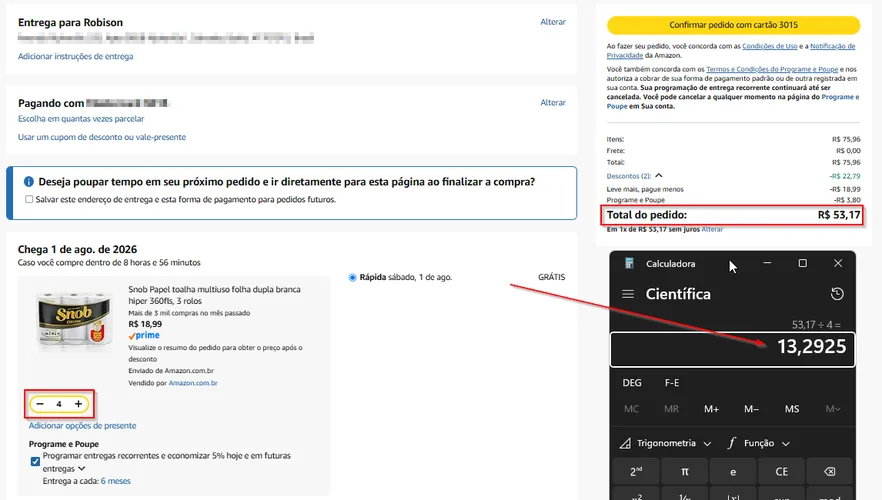The height and width of the screenshot is (500, 882).
Task: Click the Calculator app icon in title bar
Action: pos(629,263)
